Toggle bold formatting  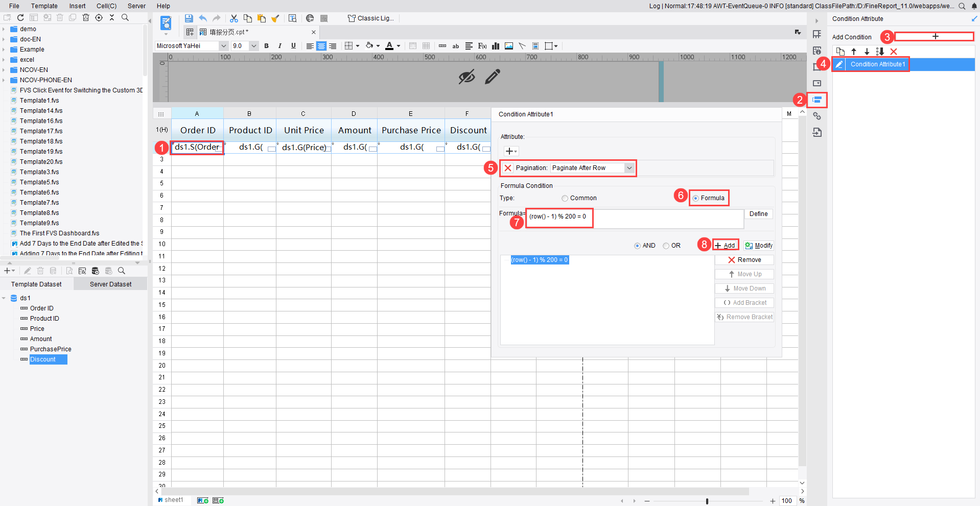[266, 46]
